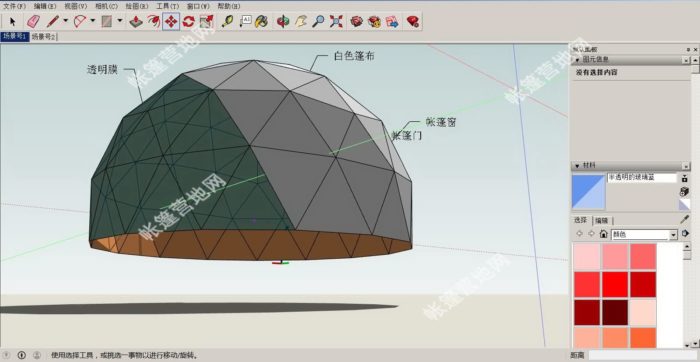Select the Zoom magnifier tool
The width and height of the screenshot is (700, 362).
tap(318, 21)
